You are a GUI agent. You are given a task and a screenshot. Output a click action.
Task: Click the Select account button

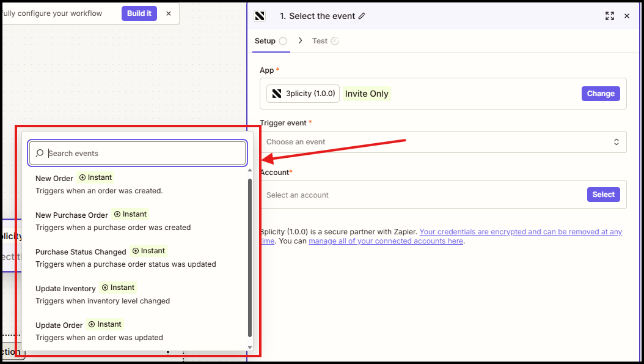point(603,195)
